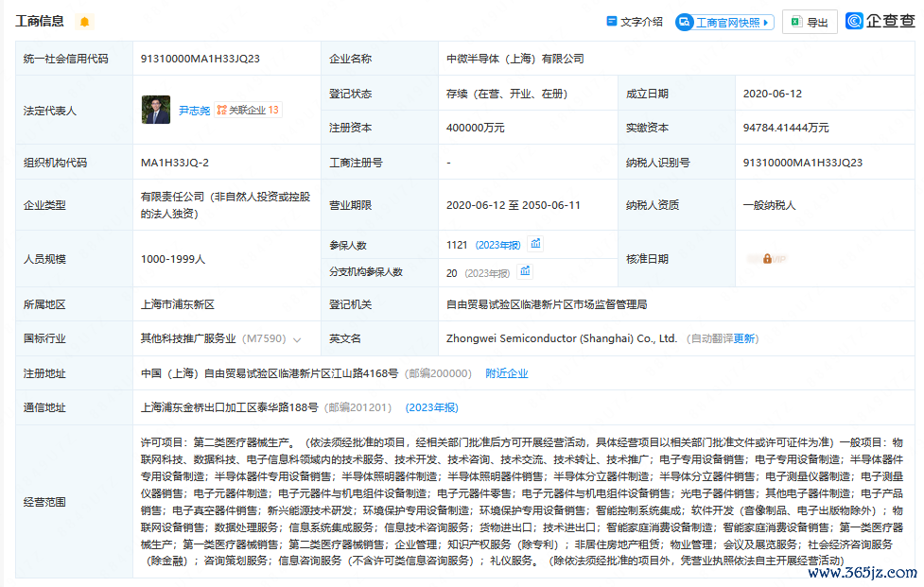
Task: Click industry 其他科技推广服务业
Action: click(x=188, y=338)
